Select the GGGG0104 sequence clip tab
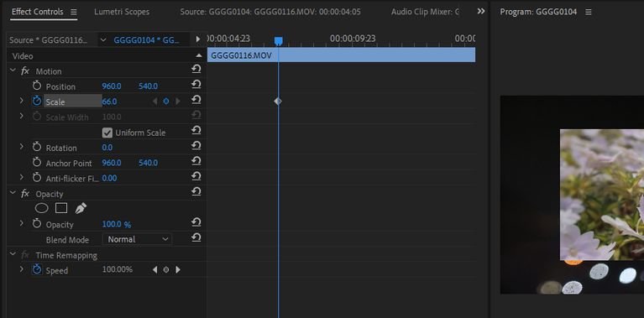Viewport: 644px width, 318px height. click(x=147, y=39)
